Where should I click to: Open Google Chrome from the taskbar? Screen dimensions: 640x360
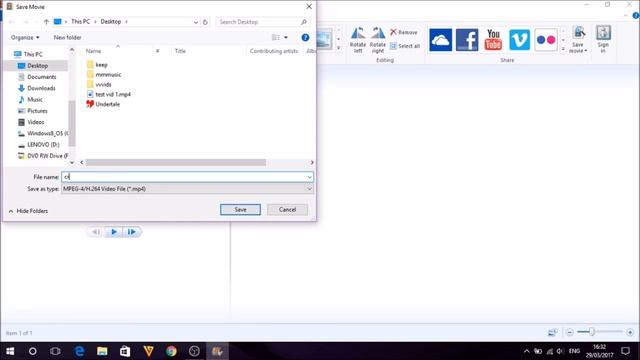pos(171,351)
